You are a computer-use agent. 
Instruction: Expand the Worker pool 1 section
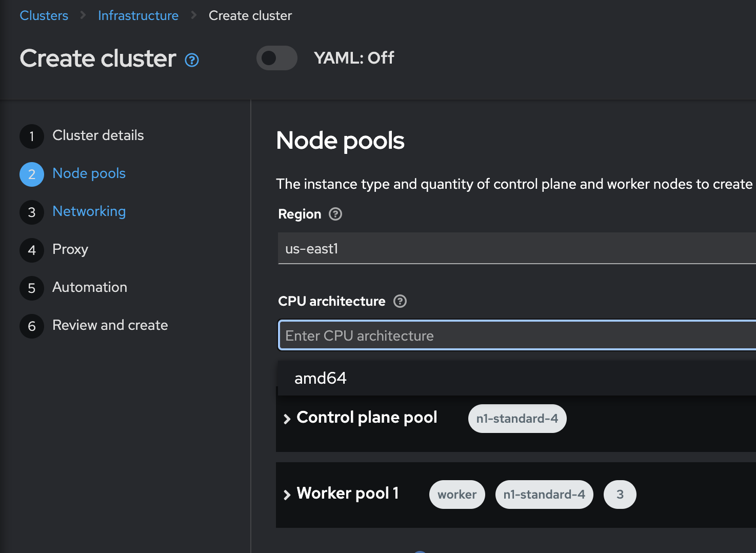tap(287, 495)
